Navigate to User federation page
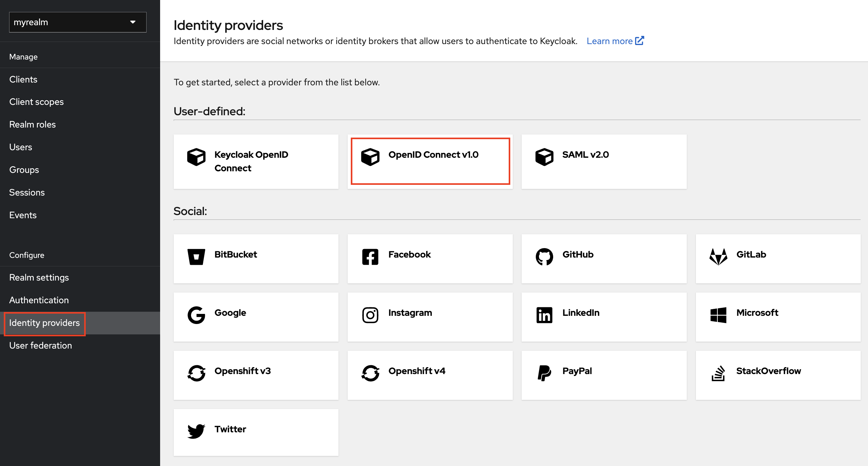Viewport: 868px width, 466px height. 40,345
